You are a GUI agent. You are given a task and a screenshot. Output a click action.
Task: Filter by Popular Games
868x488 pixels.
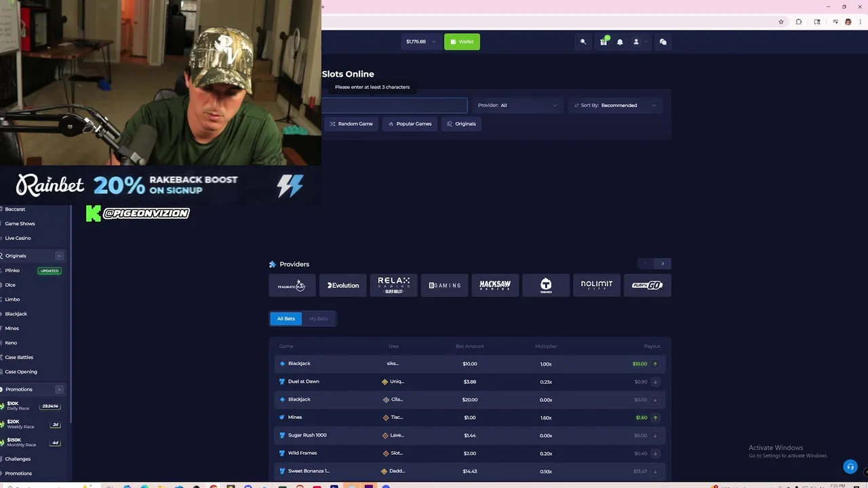[x=410, y=124]
